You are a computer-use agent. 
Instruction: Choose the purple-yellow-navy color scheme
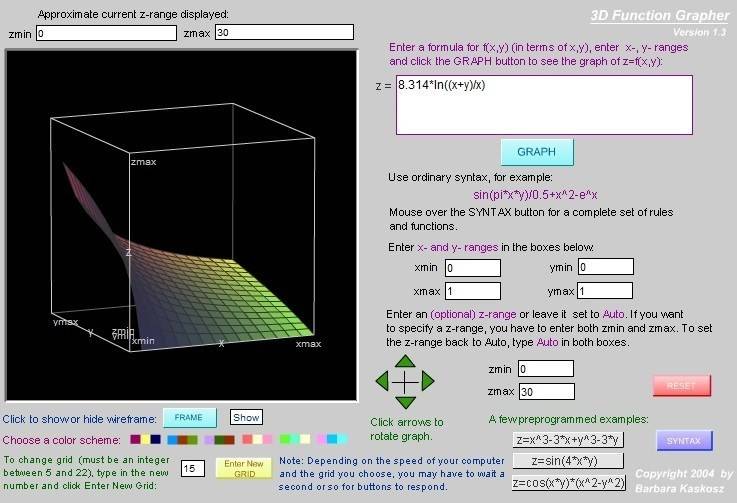click(x=145, y=439)
